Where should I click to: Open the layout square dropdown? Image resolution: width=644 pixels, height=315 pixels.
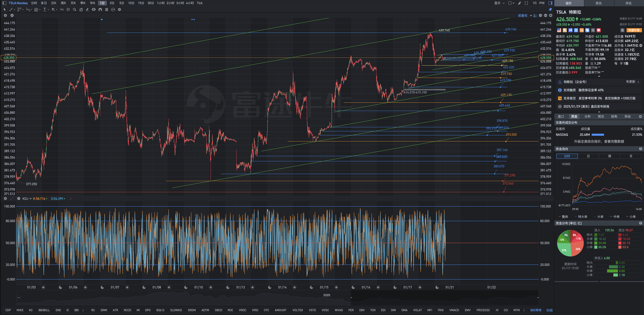tap(511, 3)
